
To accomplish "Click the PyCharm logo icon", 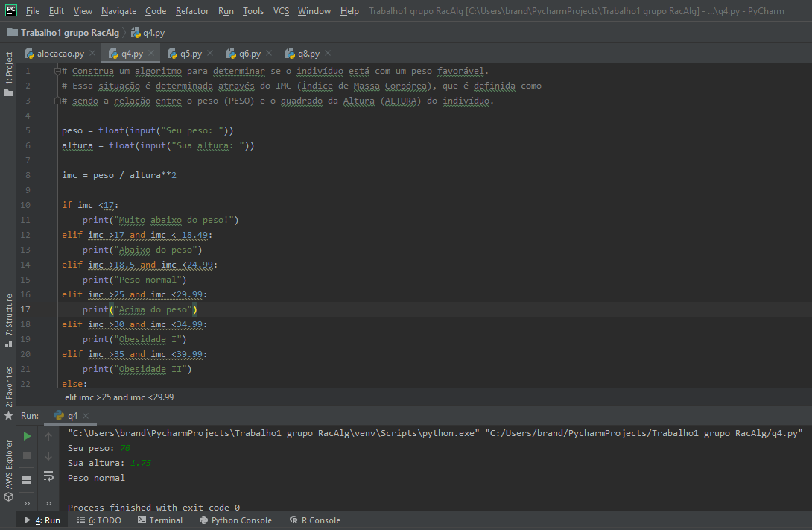I will [x=11, y=10].
